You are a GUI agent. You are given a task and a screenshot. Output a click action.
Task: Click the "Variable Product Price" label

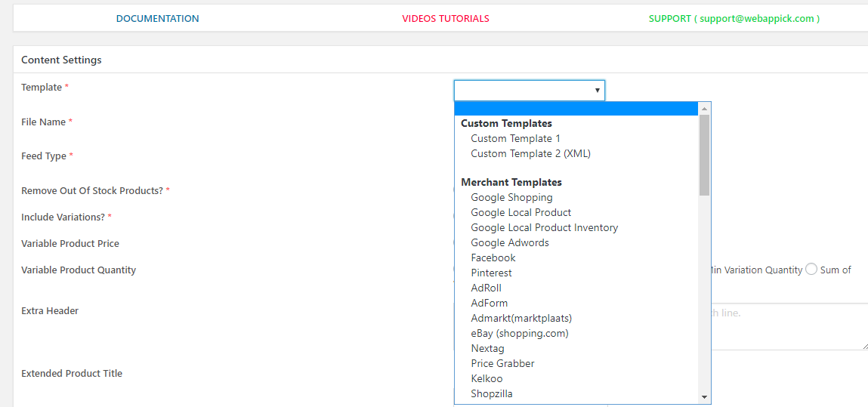pos(70,243)
